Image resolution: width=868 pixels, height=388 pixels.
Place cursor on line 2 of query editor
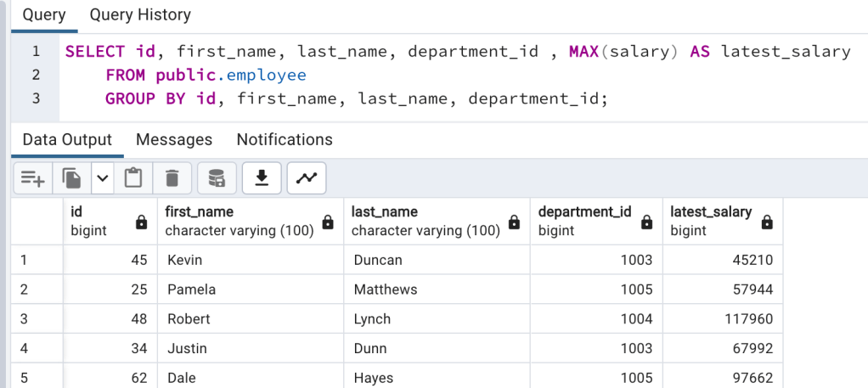pos(206,76)
